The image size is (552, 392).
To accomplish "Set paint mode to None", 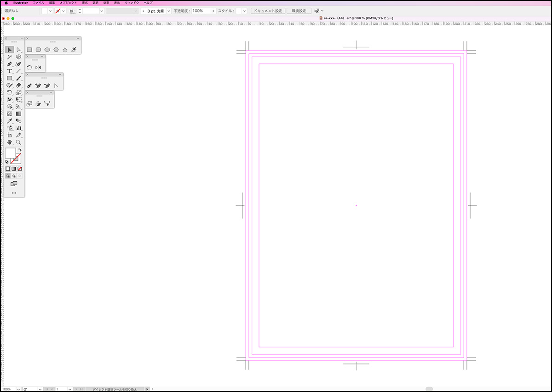I will pos(19,169).
